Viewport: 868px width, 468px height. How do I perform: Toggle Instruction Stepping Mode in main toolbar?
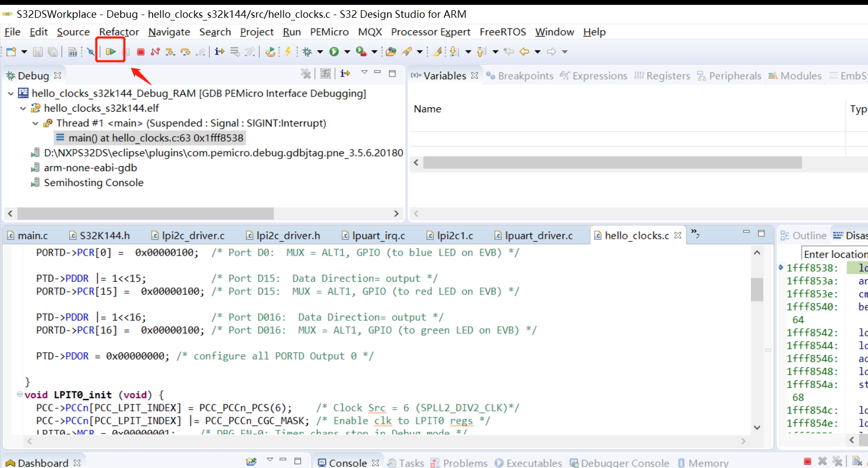(219, 52)
